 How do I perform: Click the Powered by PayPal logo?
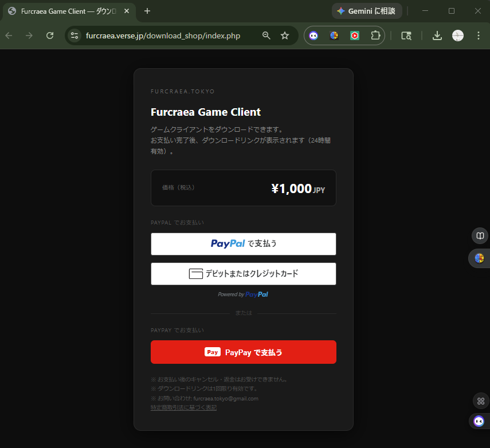click(x=243, y=294)
